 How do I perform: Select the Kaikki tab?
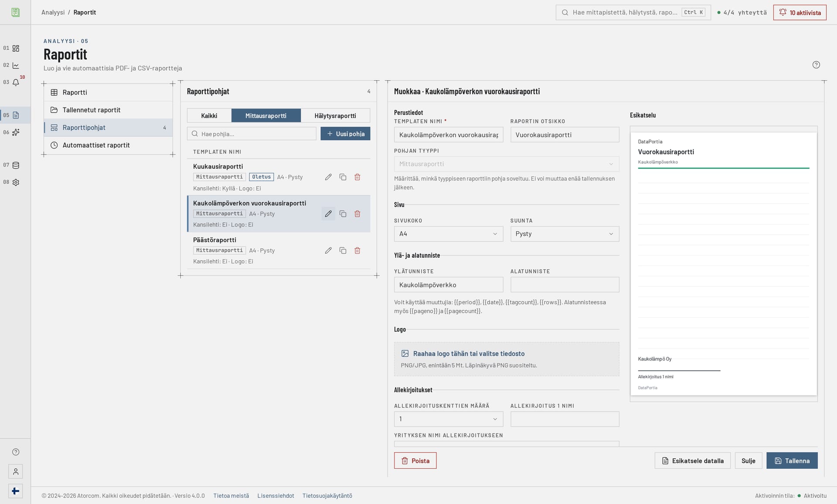[x=209, y=116]
